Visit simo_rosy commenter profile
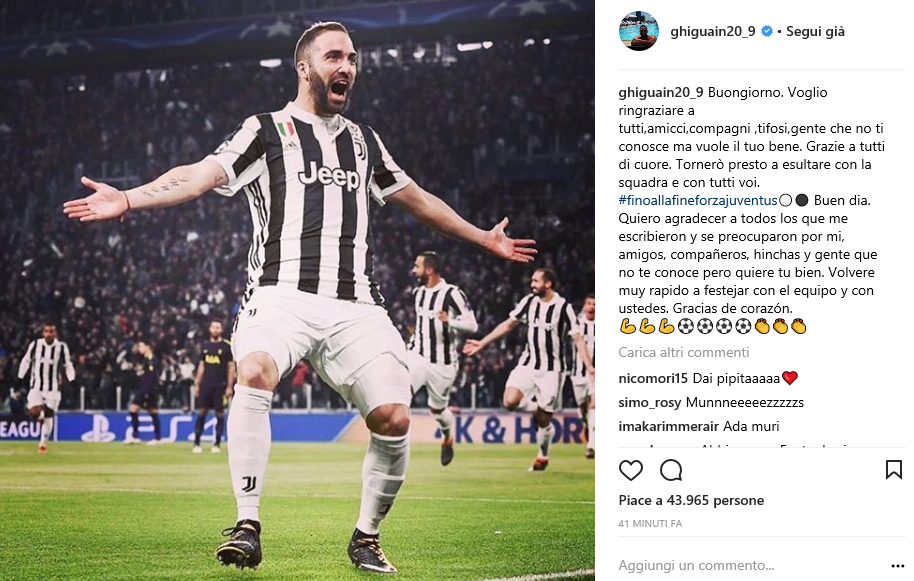The width and height of the screenshot is (914, 581). [649, 403]
